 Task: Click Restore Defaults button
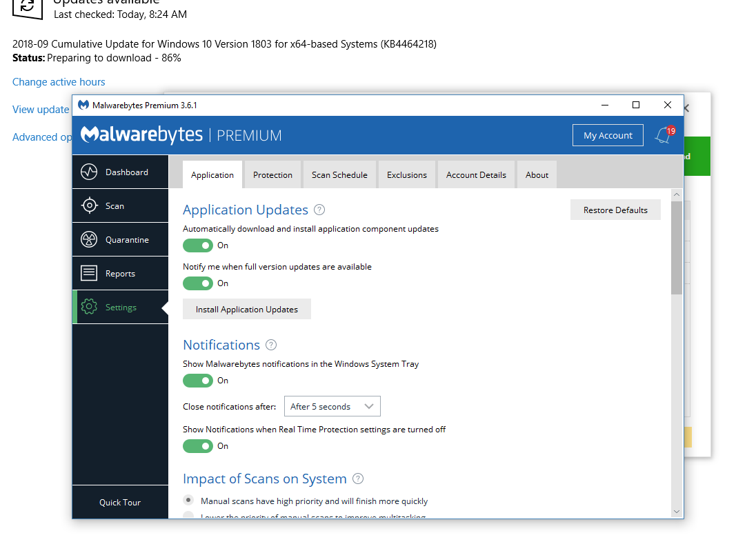615,210
